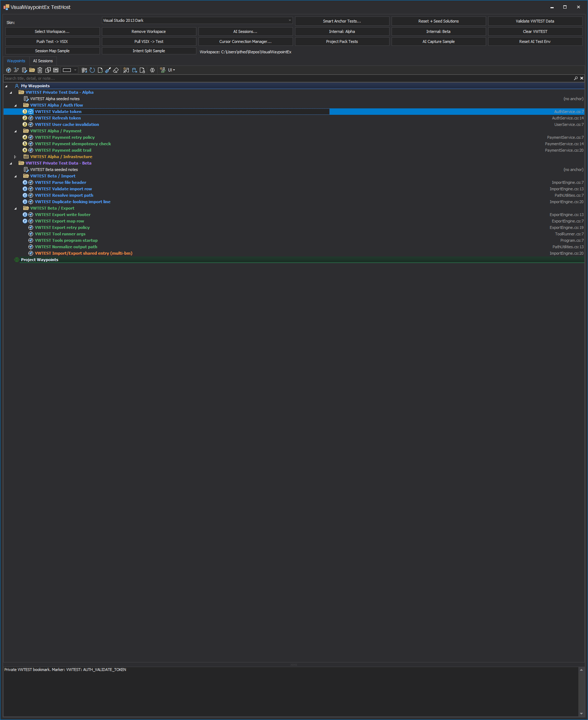
Task: Clear the search box with X icon
Action: (582, 78)
